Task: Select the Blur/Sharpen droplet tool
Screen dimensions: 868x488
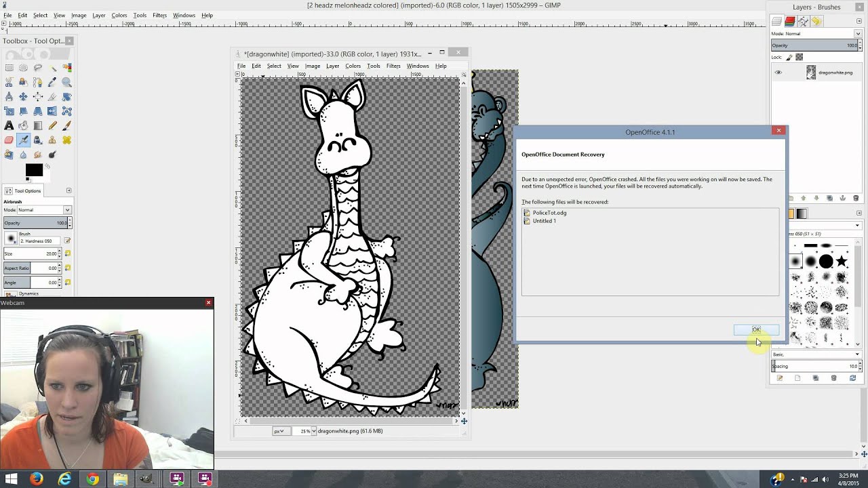Action: click(23, 155)
